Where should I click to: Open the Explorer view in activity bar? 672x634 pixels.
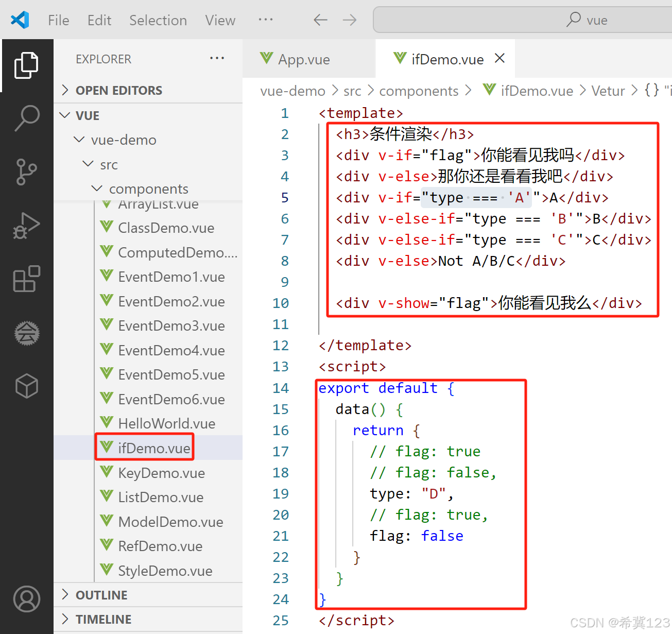(26, 65)
